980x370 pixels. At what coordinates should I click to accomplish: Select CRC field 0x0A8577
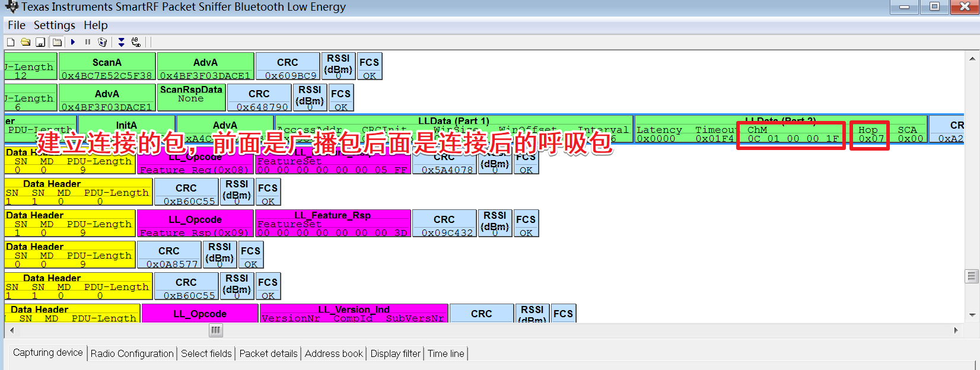[169, 255]
